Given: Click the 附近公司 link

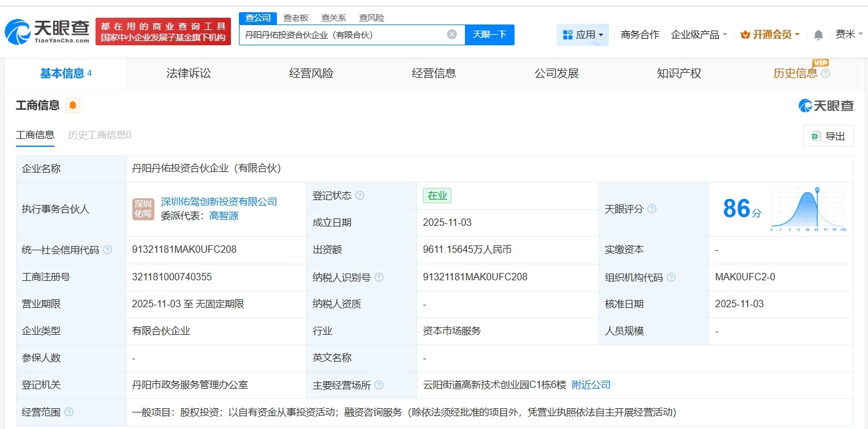Looking at the screenshot, I should point(591,385).
